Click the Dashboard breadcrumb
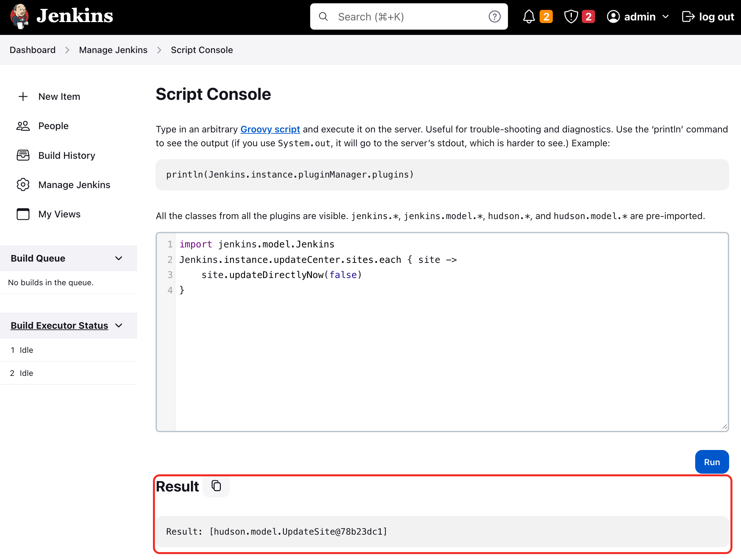Viewport: 741px width, 560px height. point(33,50)
